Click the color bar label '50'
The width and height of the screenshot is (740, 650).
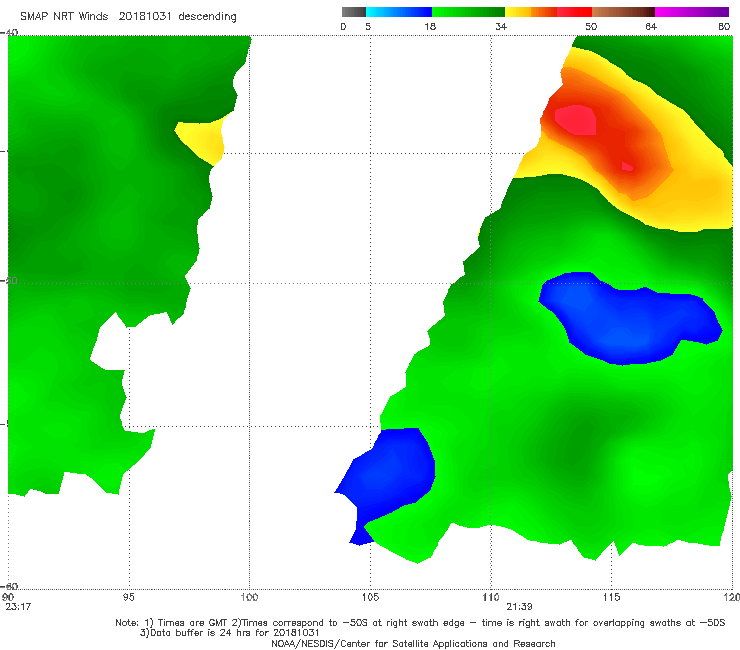pyautogui.click(x=591, y=27)
